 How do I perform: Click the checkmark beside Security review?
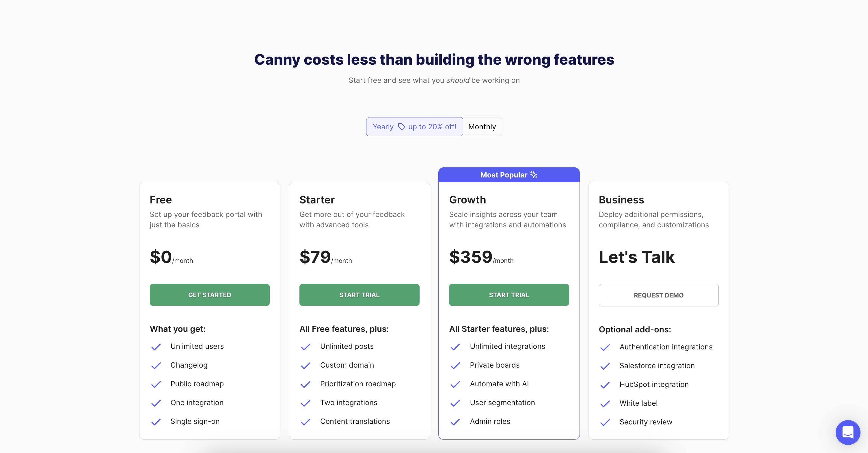pyautogui.click(x=605, y=422)
